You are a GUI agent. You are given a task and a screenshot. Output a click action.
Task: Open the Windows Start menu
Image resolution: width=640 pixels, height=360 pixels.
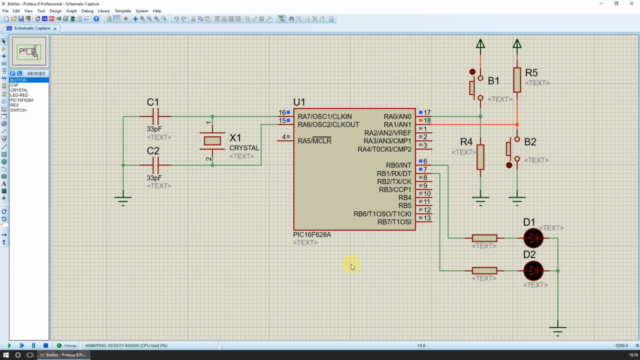[x=6, y=355]
